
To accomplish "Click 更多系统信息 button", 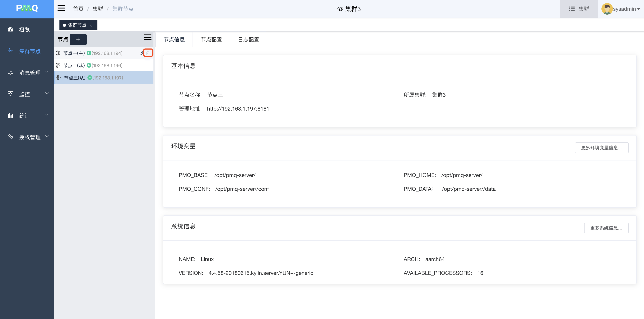I will point(606,228).
